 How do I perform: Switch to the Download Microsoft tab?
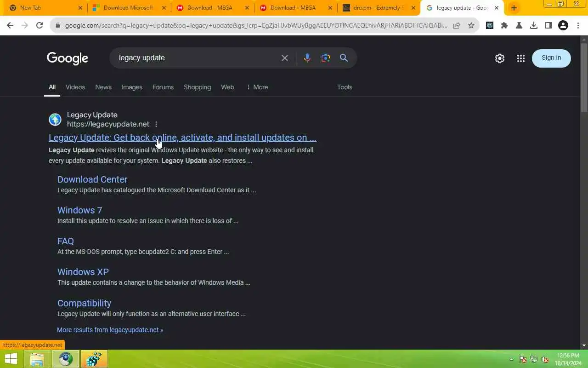click(128, 8)
